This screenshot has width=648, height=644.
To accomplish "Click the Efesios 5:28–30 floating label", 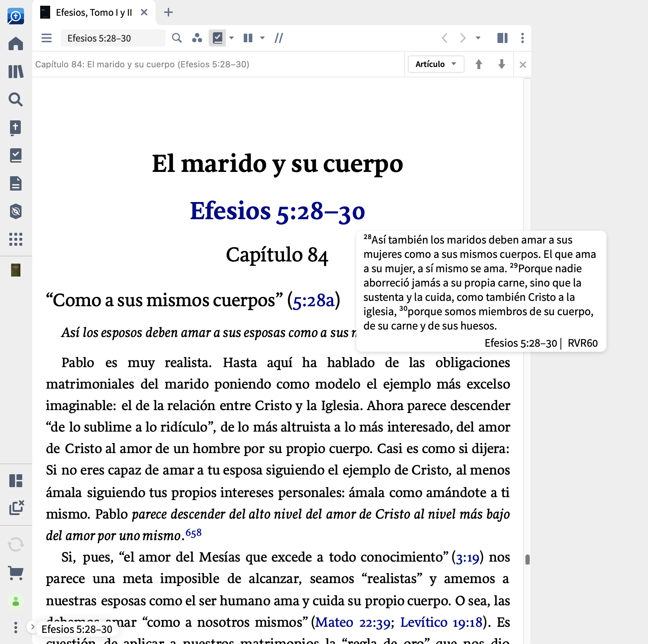I will [x=77, y=629].
